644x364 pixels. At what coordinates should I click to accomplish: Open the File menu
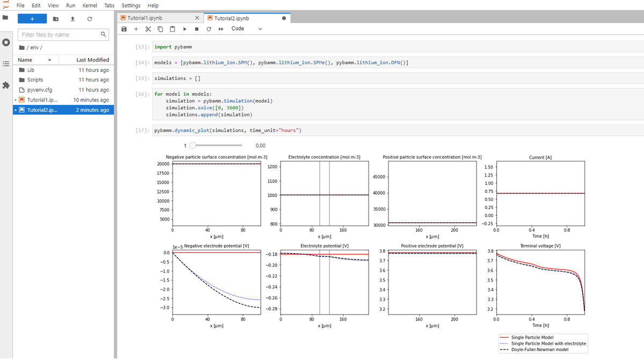click(x=20, y=5)
